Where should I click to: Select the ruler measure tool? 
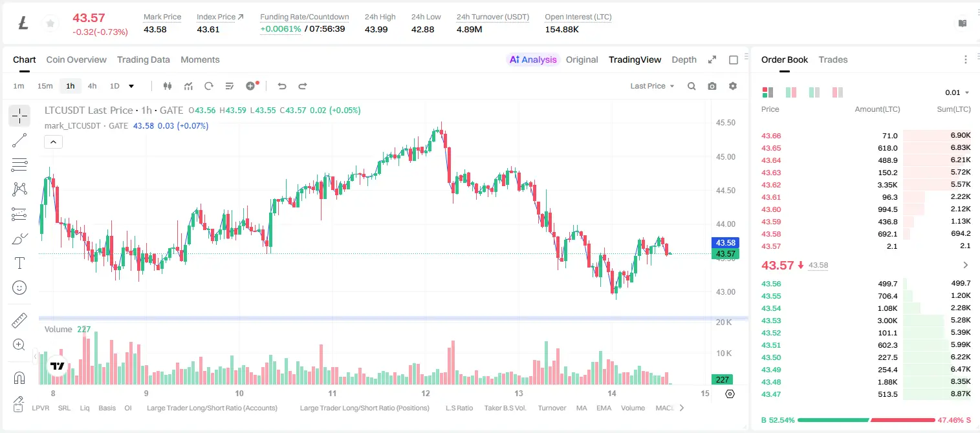point(19,321)
